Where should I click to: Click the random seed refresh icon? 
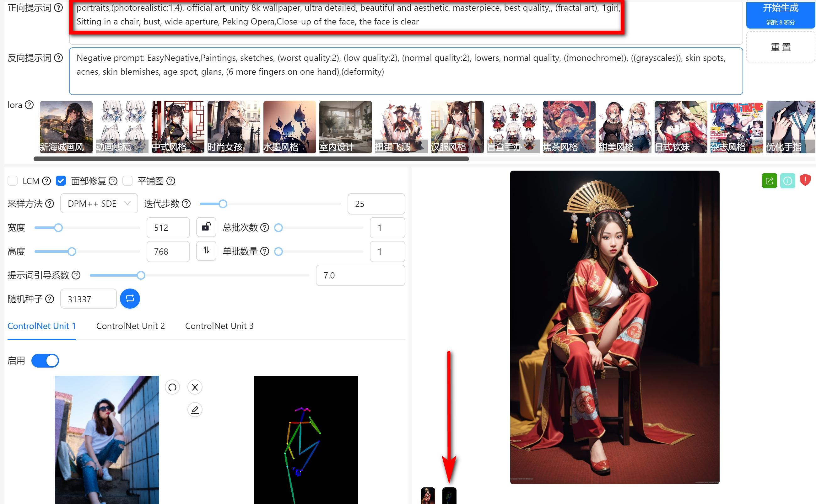[130, 298]
